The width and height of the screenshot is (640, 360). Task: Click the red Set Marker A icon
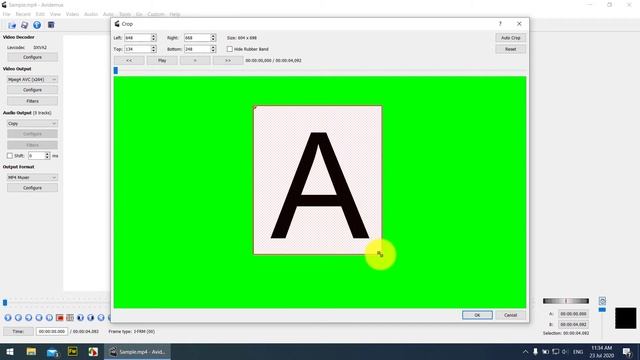click(x=60, y=318)
